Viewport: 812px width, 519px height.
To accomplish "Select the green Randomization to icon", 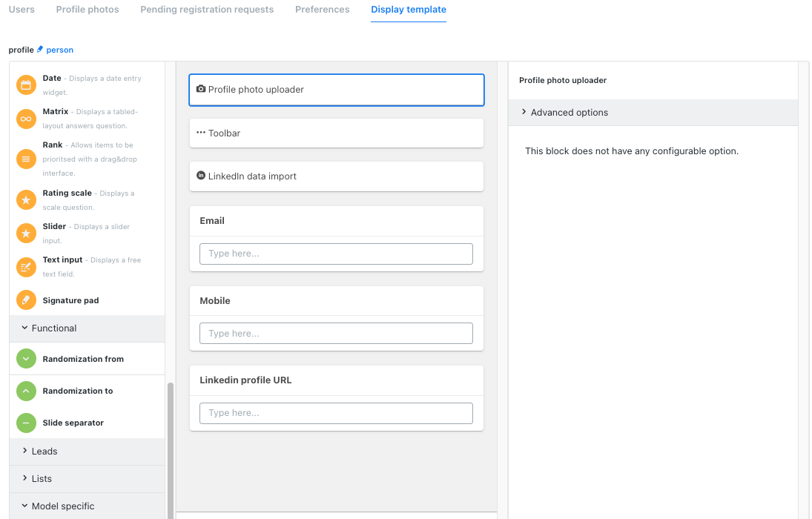I will [x=26, y=391].
